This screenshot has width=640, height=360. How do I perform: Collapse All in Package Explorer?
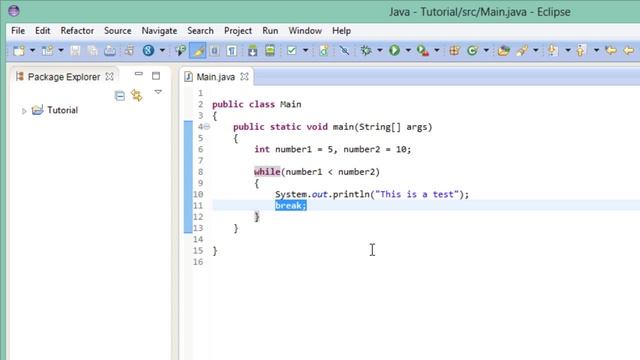120,96
